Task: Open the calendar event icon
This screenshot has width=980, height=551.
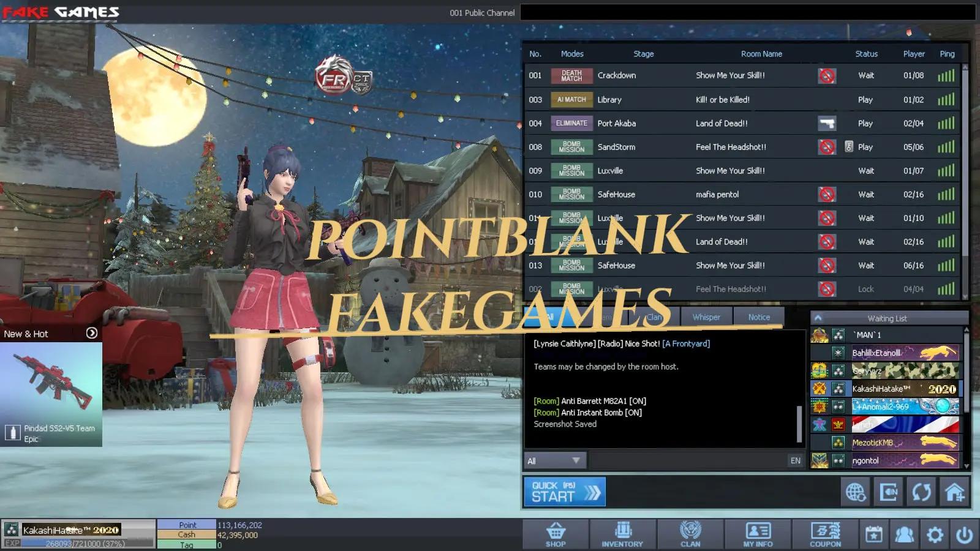Action: (x=874, y=534)
